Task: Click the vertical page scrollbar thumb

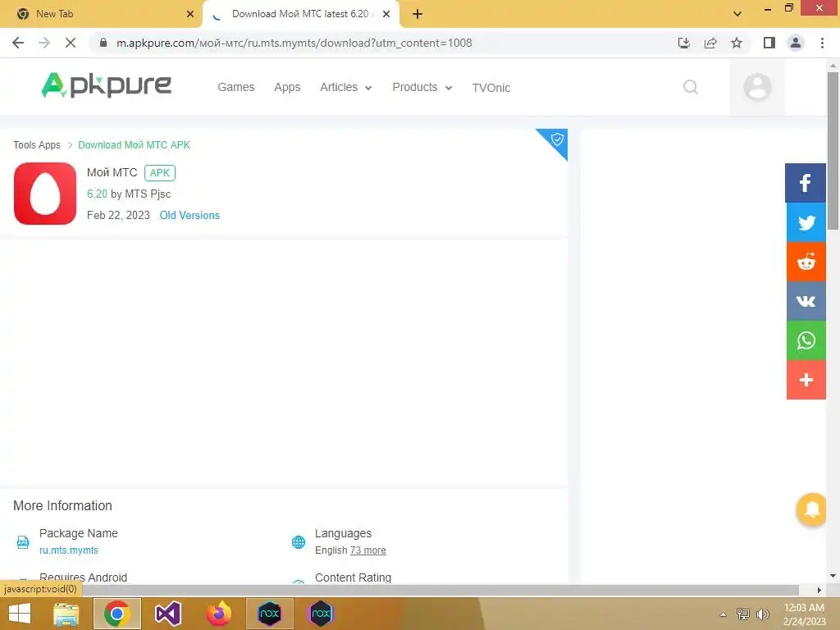Action: click(x=833, y=150)
